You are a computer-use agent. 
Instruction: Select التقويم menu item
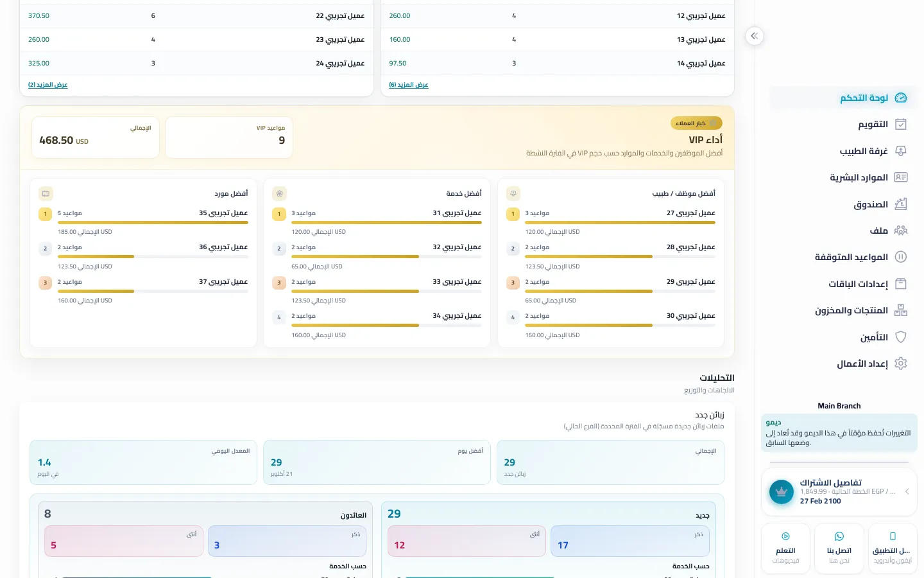pos(843,124)
